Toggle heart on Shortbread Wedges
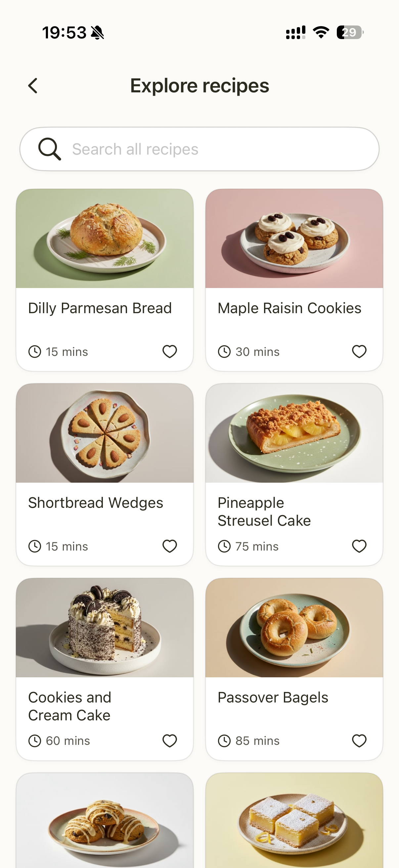 [x=169, y=546]
